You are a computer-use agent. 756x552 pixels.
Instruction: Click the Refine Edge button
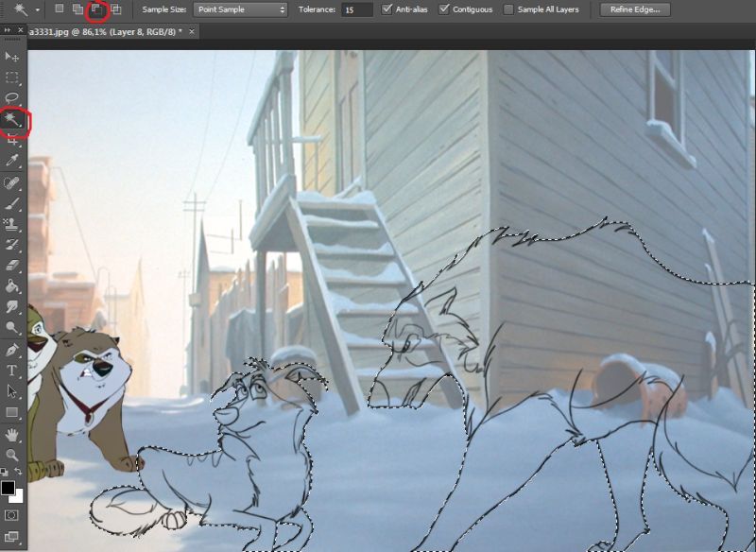(x=635, y=9)
